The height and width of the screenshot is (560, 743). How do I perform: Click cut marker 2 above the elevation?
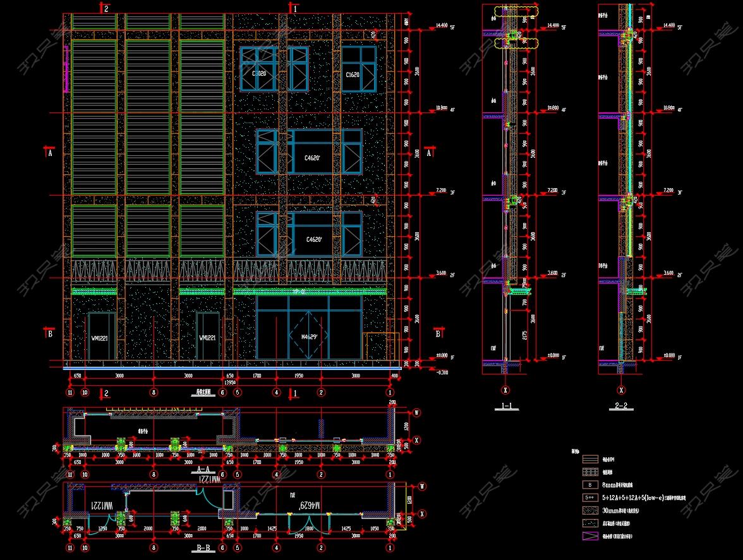pyautogui.click(x=105, y=8)
